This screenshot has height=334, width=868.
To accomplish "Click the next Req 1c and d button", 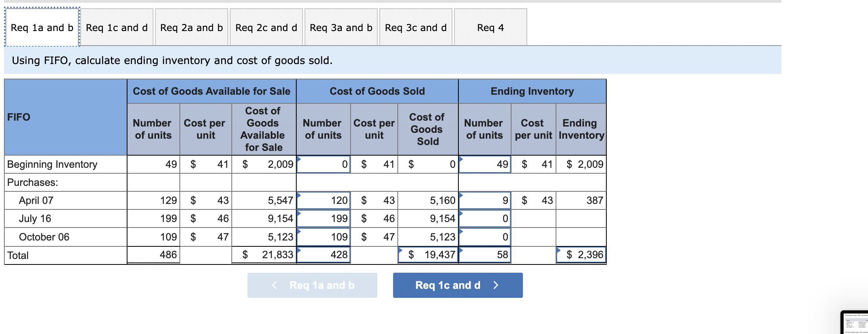I will point(458,285).
